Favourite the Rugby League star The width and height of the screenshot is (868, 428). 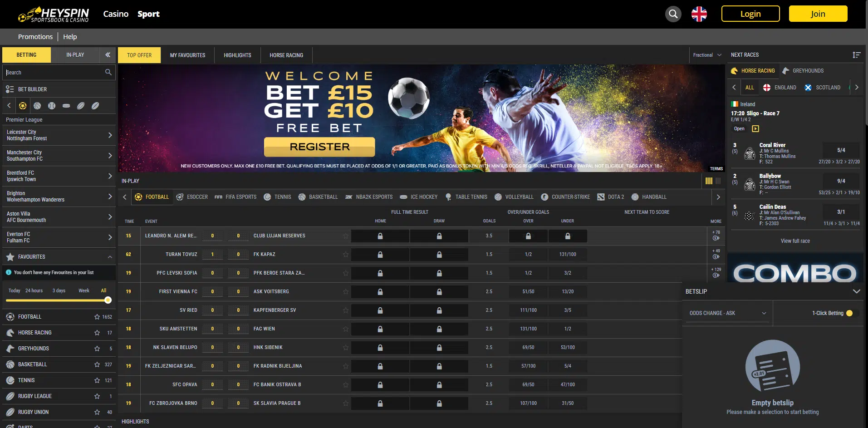coord(97,396)
